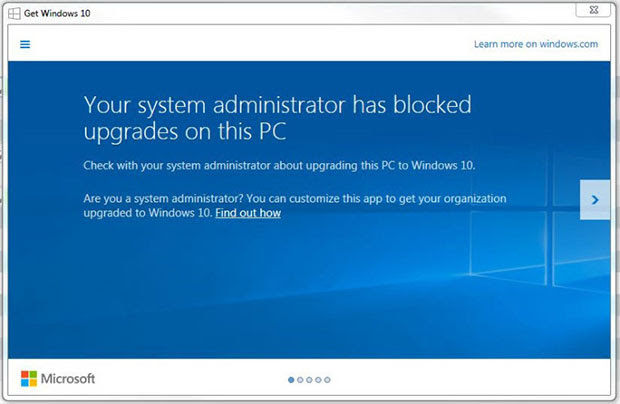Select the third page indicator dot

pos(309,380)
